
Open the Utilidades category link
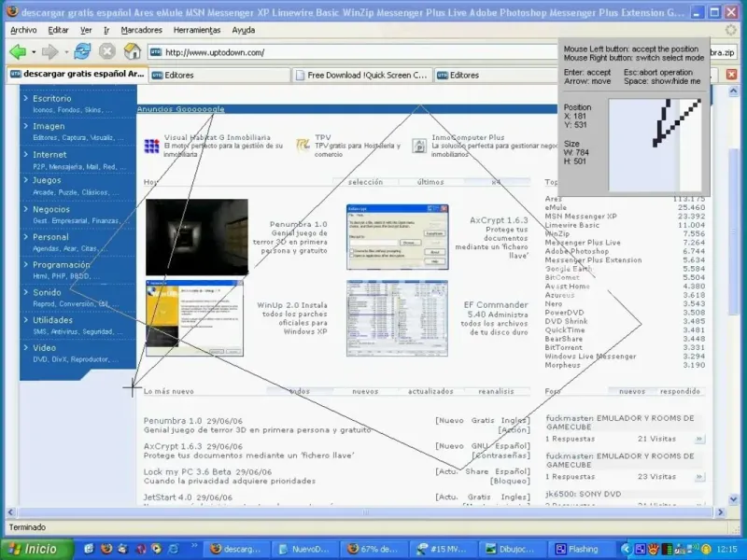(52, 320)
